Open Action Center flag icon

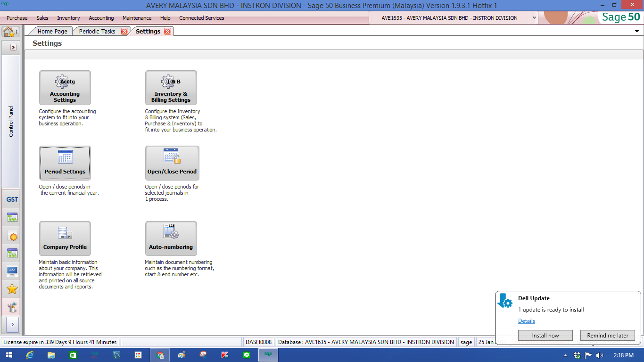(x=589, y=355)
